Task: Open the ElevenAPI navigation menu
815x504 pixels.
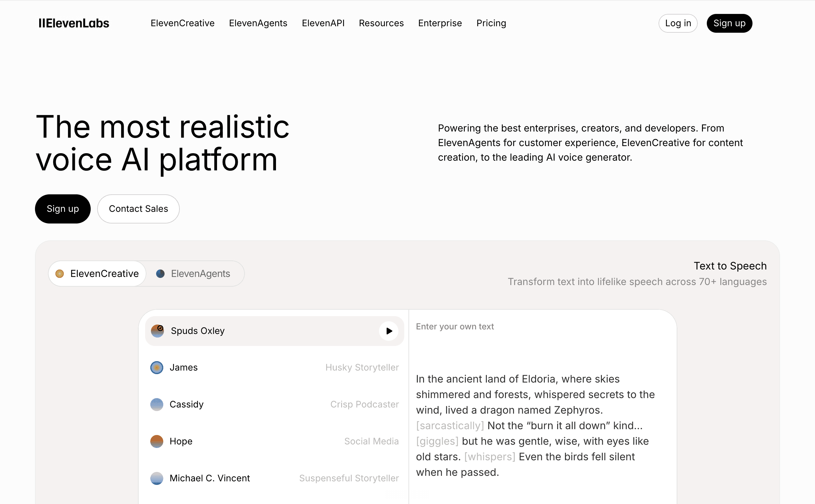Action: 323,23
